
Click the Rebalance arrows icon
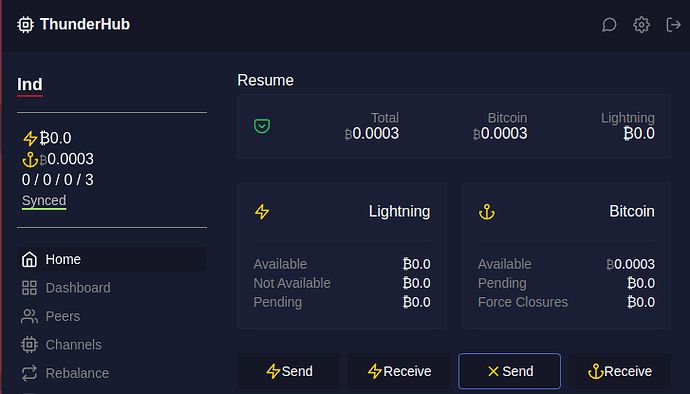[x=29, y=373]
